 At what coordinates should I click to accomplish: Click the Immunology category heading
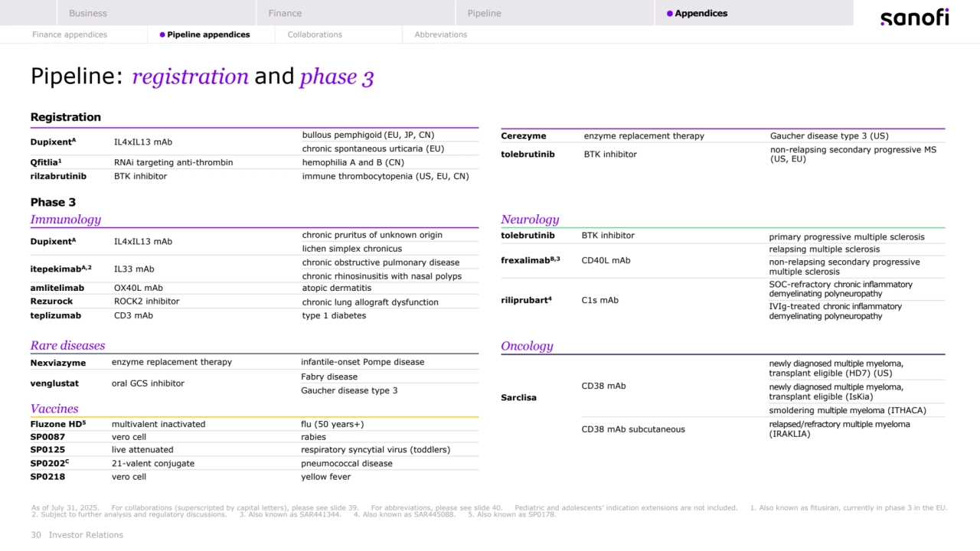point(66,220)
